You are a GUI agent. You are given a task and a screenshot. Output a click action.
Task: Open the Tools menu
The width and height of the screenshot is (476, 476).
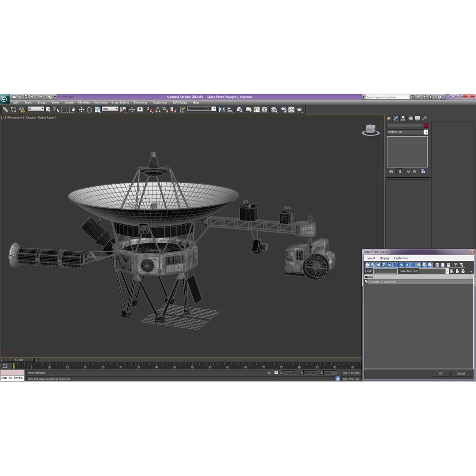tap(28, 103)
